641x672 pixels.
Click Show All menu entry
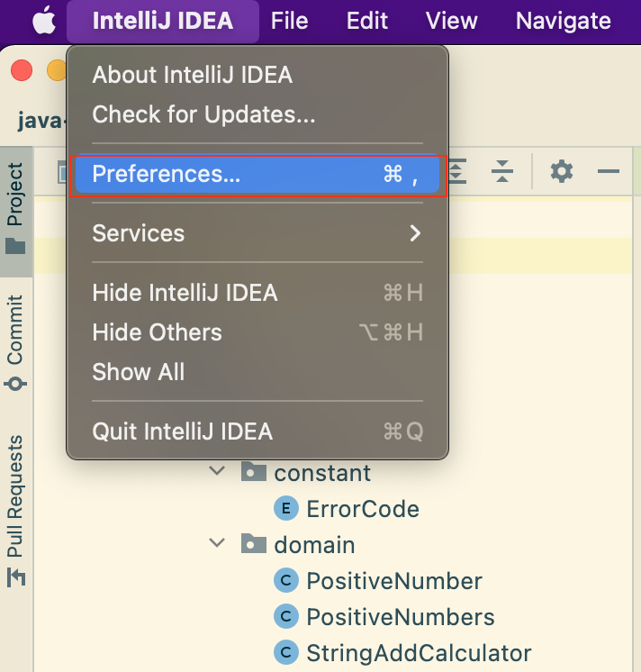coord(257,371)
